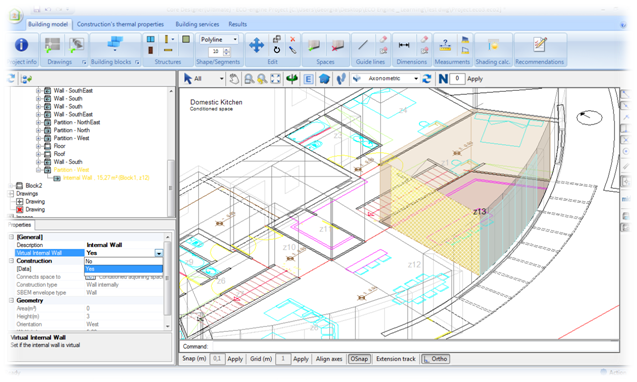Click the segments number stepper arrows

227,52
